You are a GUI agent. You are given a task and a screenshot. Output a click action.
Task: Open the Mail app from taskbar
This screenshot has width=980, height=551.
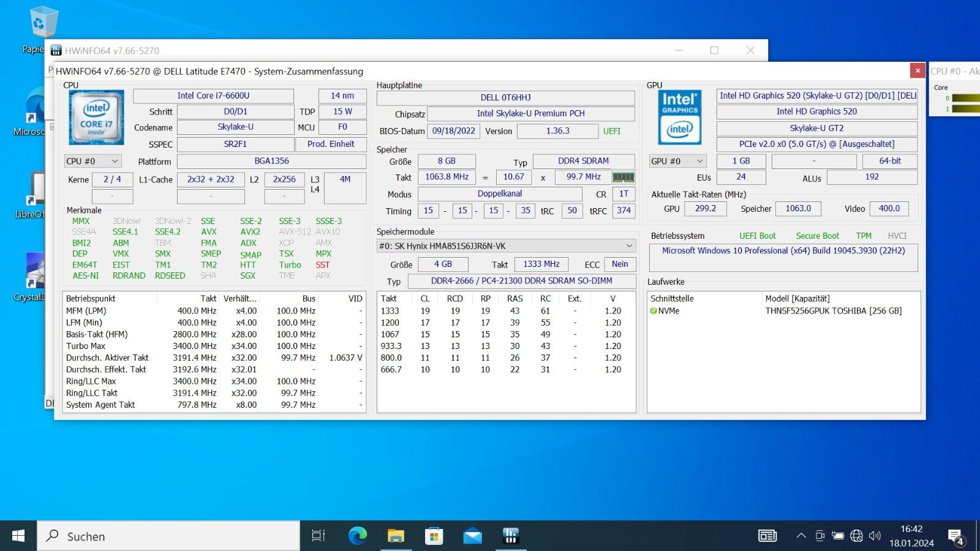[x=472, y=536]
